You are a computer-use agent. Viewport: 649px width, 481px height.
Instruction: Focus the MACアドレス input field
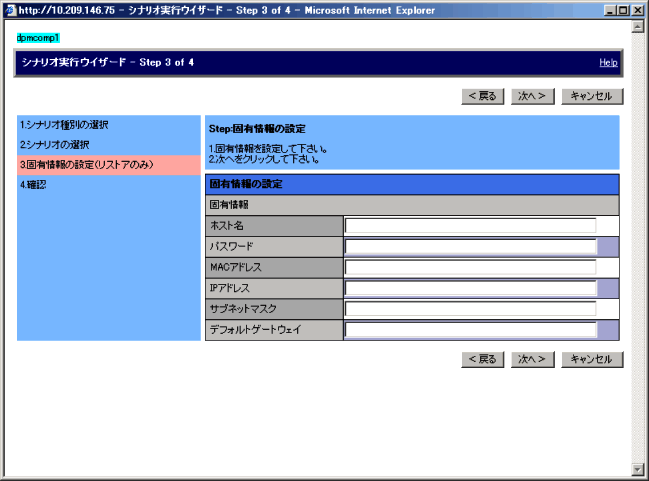[471, 267]
